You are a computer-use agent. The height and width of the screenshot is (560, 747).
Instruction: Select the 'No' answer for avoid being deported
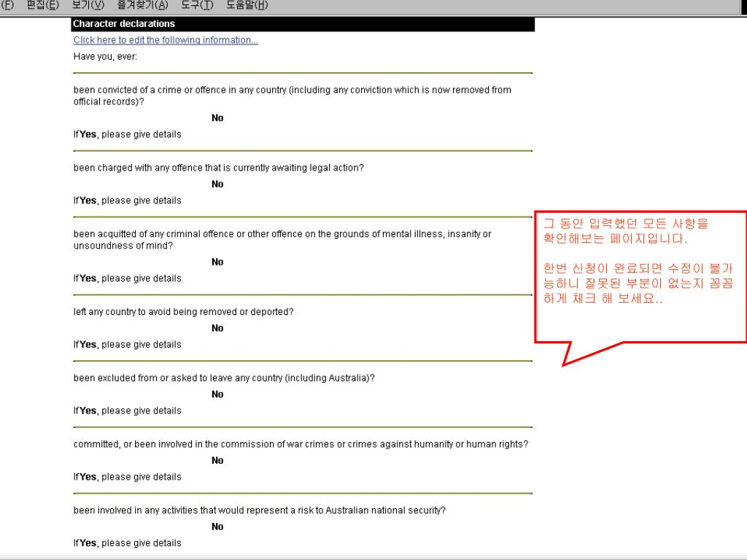(x=217, y=328)
